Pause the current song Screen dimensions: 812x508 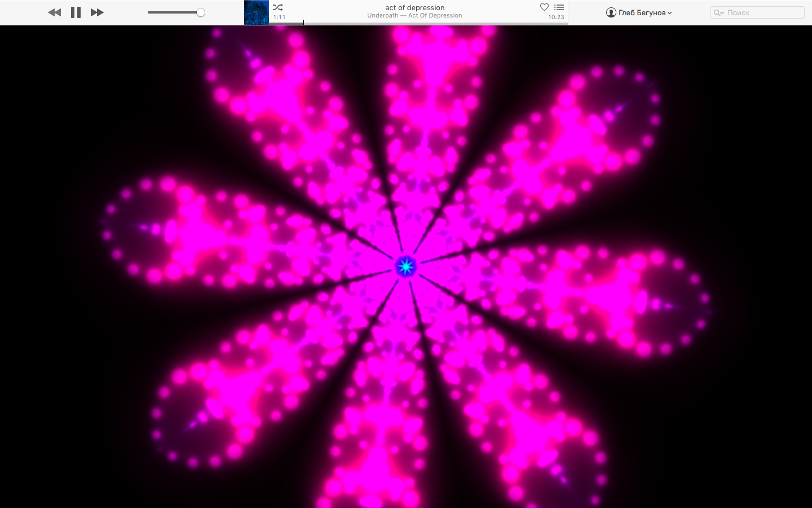76,12
